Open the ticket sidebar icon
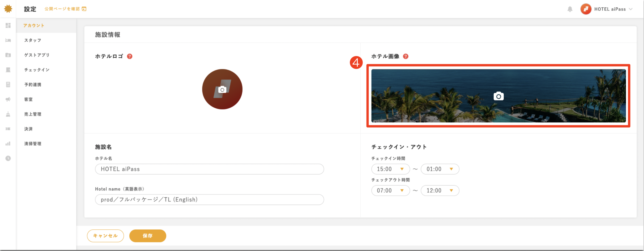The image size is (644, 251). tap(8, 129)
